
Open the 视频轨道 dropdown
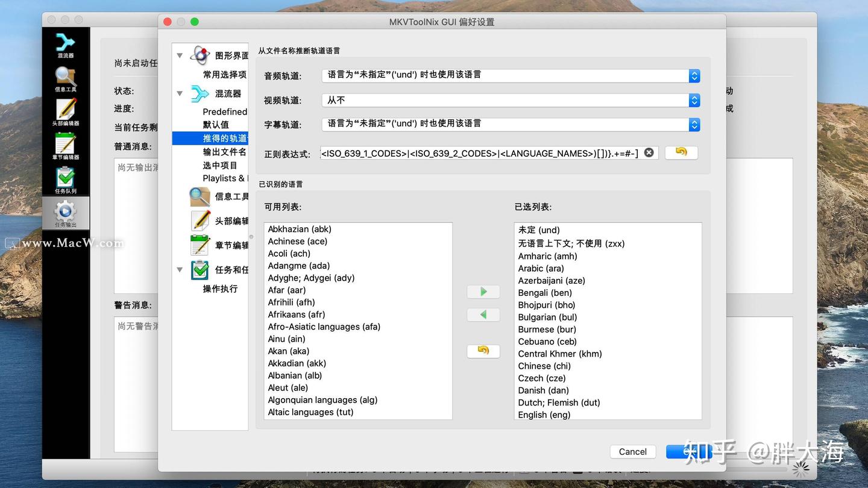[511, 100]
